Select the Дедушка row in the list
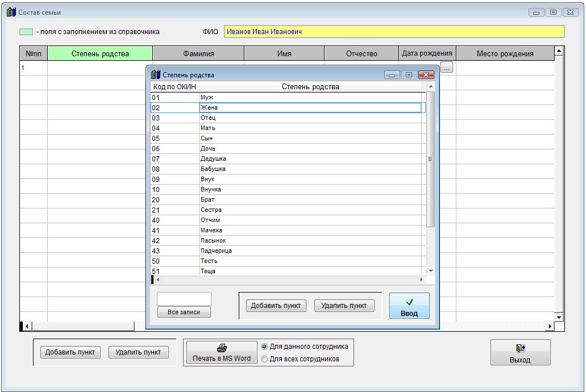 tap(288, 159)
